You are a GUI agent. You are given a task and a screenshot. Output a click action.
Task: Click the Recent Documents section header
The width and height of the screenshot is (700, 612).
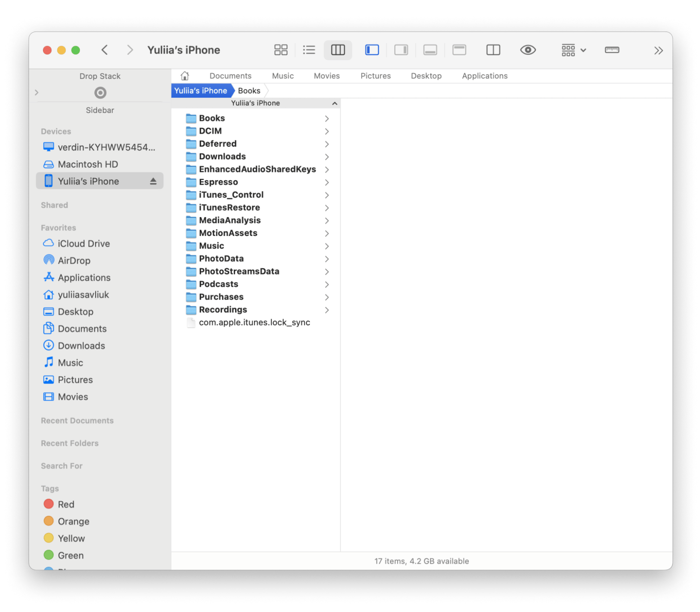pyautogui.click(x=77, y=421)
